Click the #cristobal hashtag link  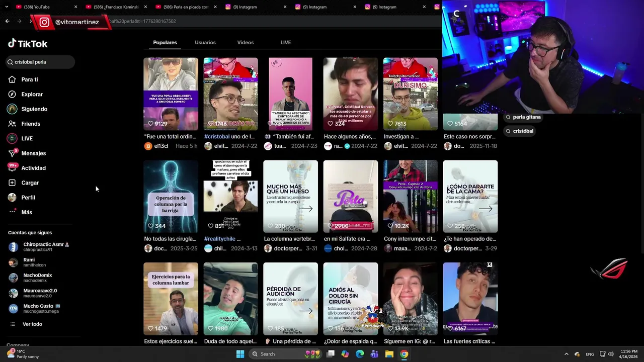coord(216,137)
